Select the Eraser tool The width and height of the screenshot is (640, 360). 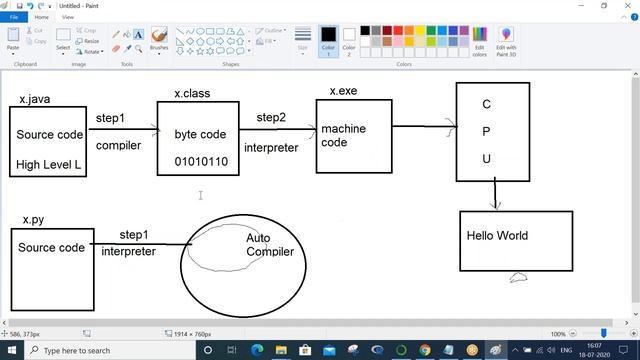[116, 49]
